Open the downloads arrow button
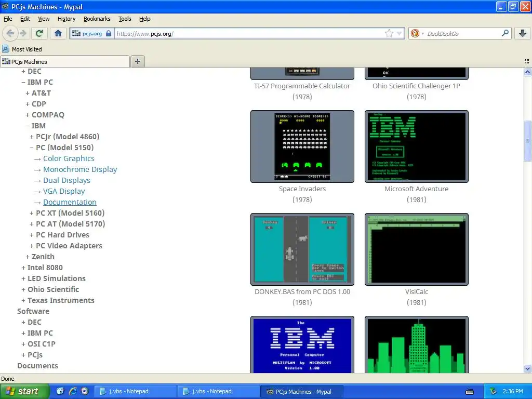The height and width of the screenshot is (399, 532). pyautogui.click(x=523, y=33)
